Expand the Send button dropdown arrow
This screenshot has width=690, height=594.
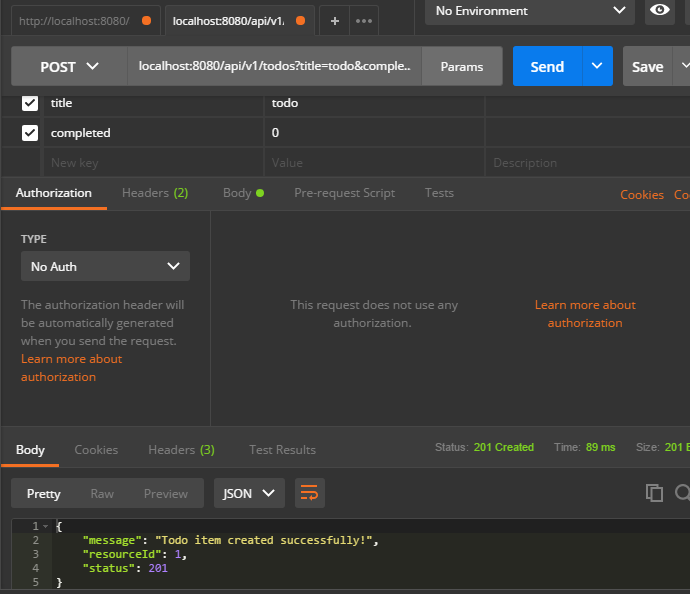tap(597, 66)
